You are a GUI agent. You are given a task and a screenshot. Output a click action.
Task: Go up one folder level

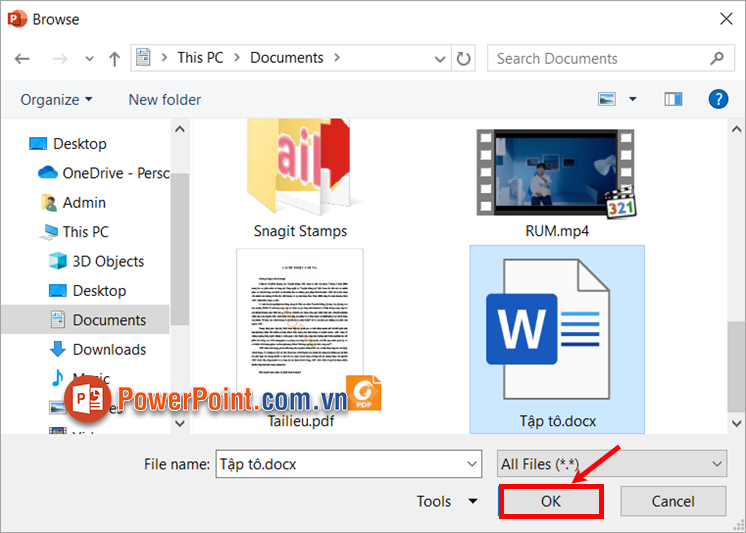click(x=114, y=59)
